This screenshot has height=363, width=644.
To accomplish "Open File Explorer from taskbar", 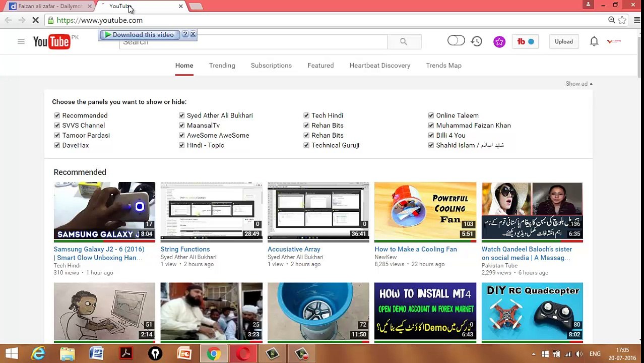I will (x=68, y=353).
